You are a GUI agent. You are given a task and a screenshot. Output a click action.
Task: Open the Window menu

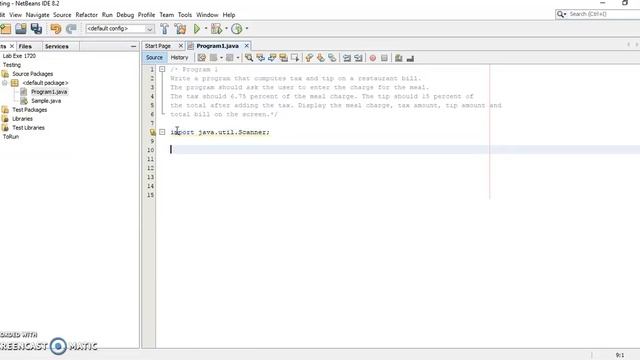point(207,15)
